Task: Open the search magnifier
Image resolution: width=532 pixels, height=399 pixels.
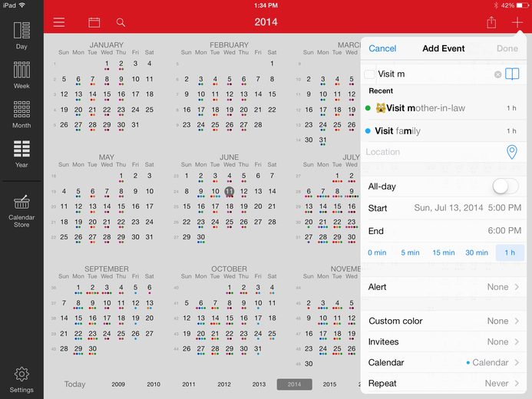Action: click(121, 22)
